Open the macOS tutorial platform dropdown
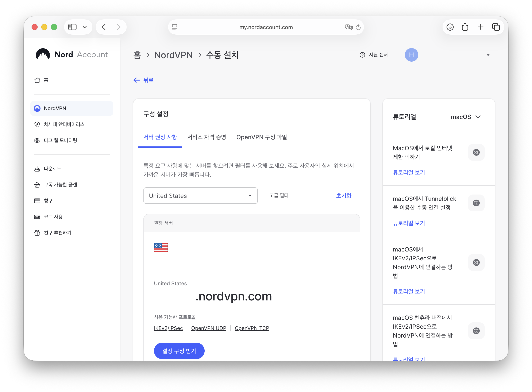 click(466, 117)
